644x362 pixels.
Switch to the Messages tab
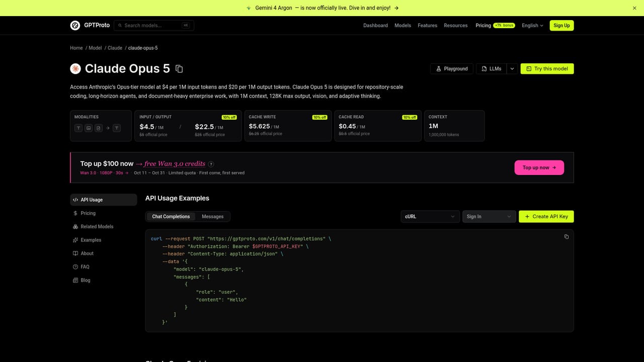(x=213, y=217)
